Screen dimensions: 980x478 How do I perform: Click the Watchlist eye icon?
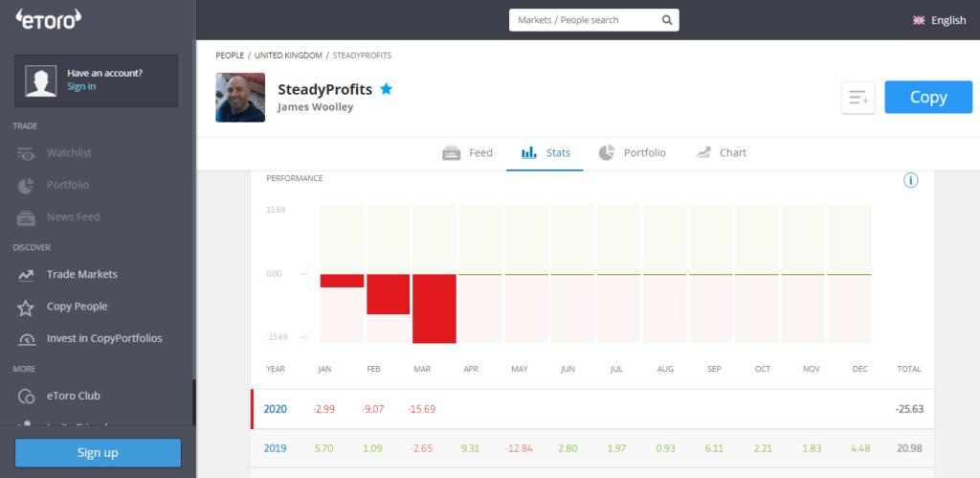click(x=26, y=153)
